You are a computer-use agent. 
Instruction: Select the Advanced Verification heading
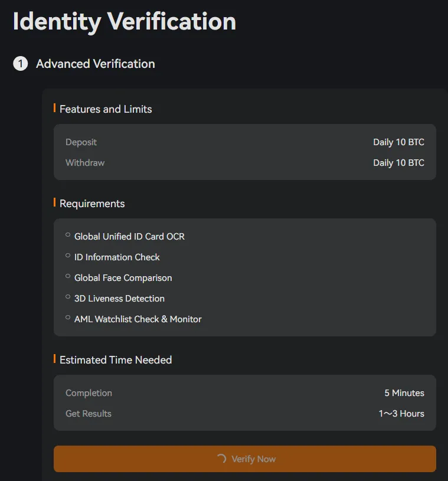96,64
